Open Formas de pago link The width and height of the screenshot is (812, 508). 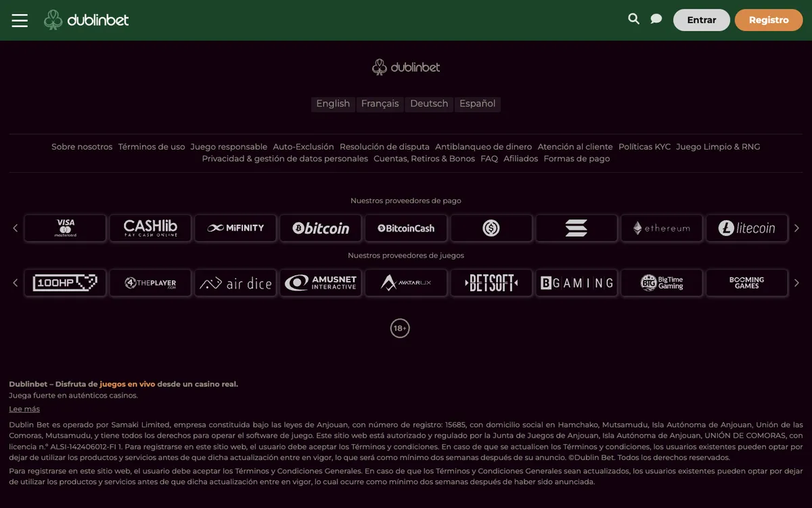point(577,158)
